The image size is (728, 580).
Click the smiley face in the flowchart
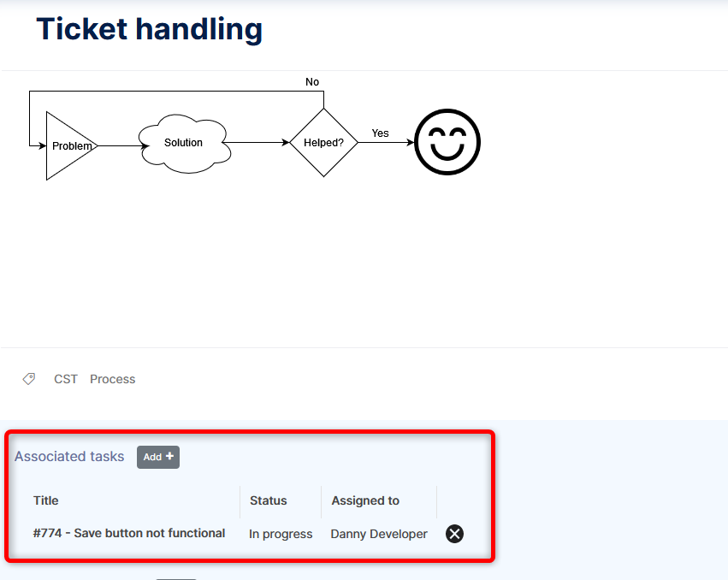click(447, 142)
